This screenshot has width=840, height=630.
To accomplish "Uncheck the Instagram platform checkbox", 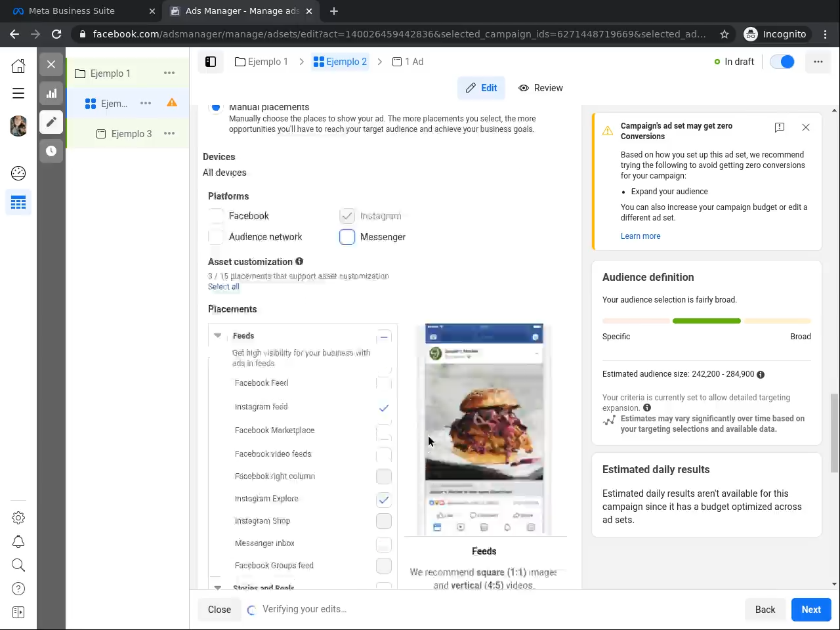I will tap(347, 216).
